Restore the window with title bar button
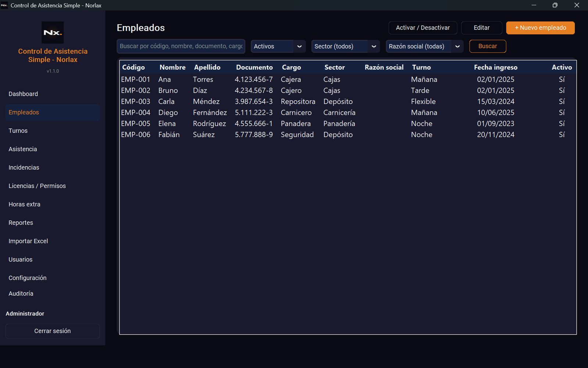Image resolution: width=588 pixels, height=368 pixels. (555, 5)
